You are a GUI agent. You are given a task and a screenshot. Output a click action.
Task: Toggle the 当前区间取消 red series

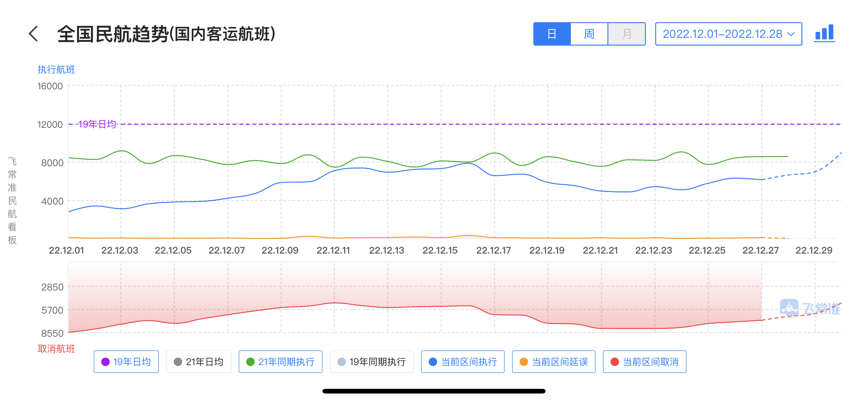(644, 362)
